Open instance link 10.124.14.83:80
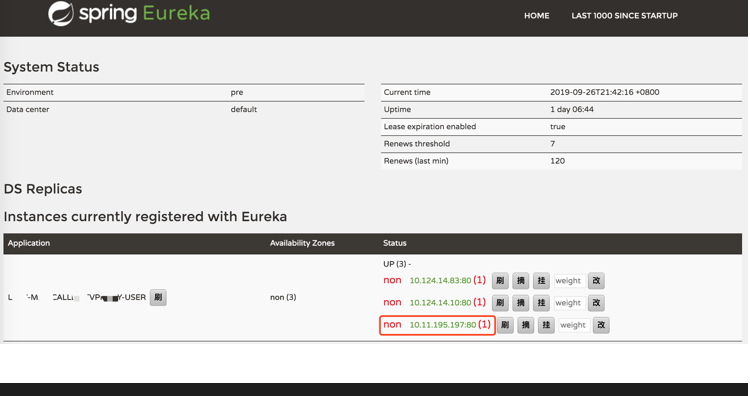The height and width of the screenshot is (396, 750). (441, 281)
